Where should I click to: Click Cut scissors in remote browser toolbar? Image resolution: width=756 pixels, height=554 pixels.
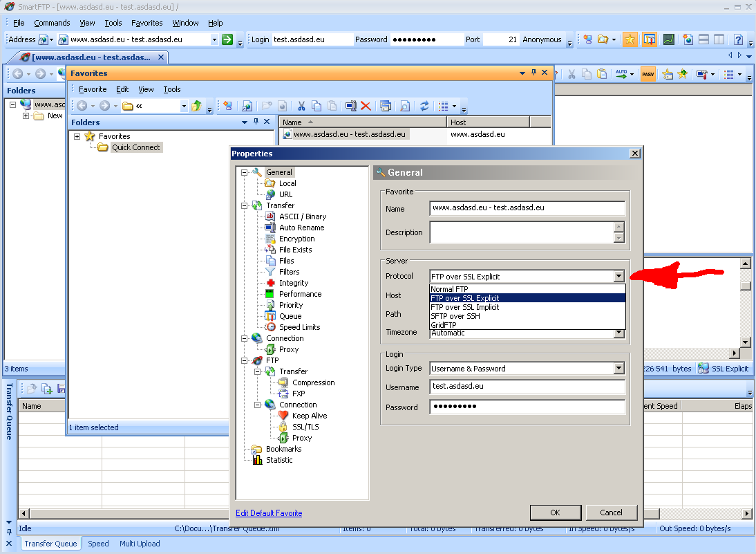click(571, 74)
